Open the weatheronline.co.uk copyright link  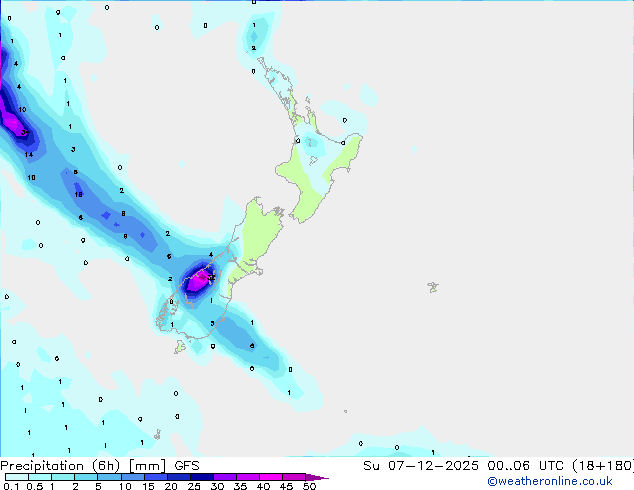tap(550, 481)
